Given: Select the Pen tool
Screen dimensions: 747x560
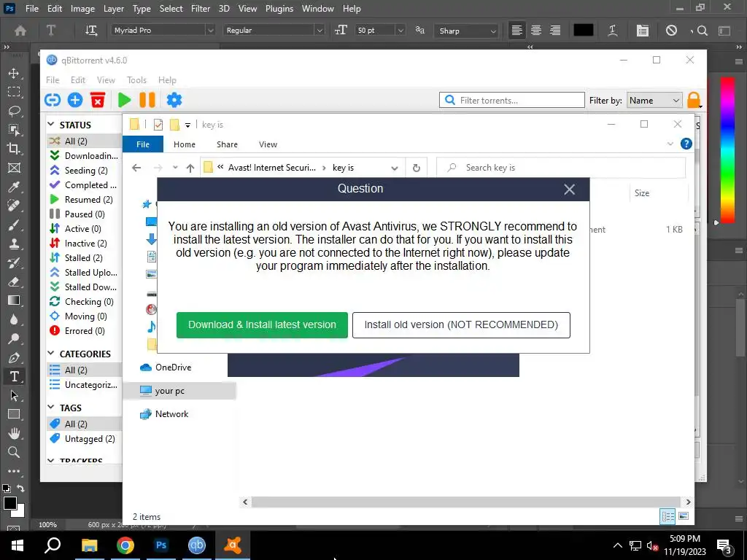Looking at the screenshot, I should click(14, 357).
